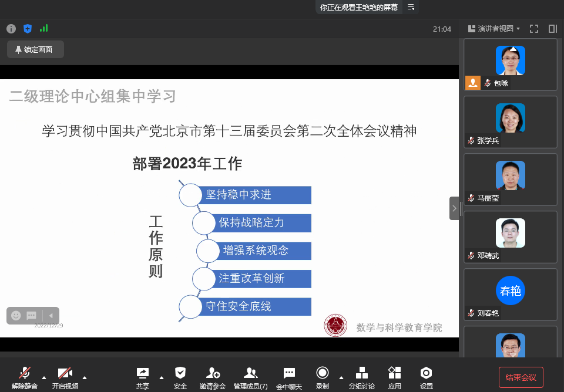Click meeting time 21:04
Viewport: 564px width, 392px height.
click(x=442, y=29)
